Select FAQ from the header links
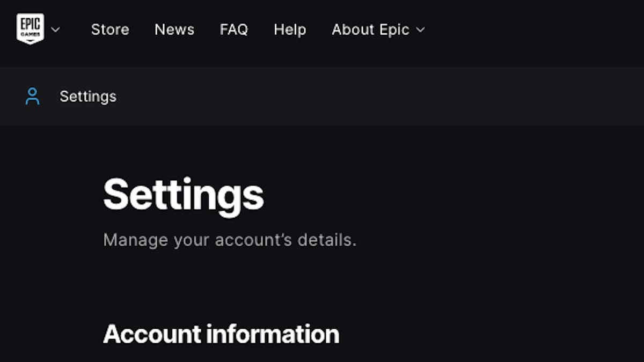Screen dimensions: 644x362 coord(234,29)
